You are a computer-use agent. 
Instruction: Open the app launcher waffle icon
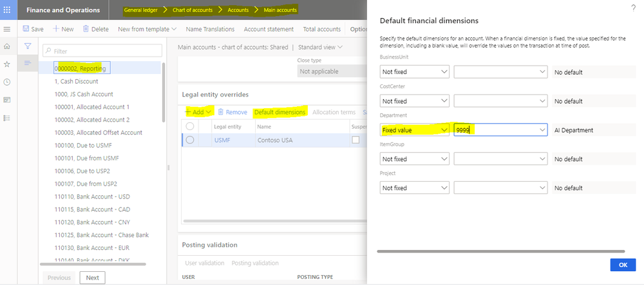[x=9, y=10]
